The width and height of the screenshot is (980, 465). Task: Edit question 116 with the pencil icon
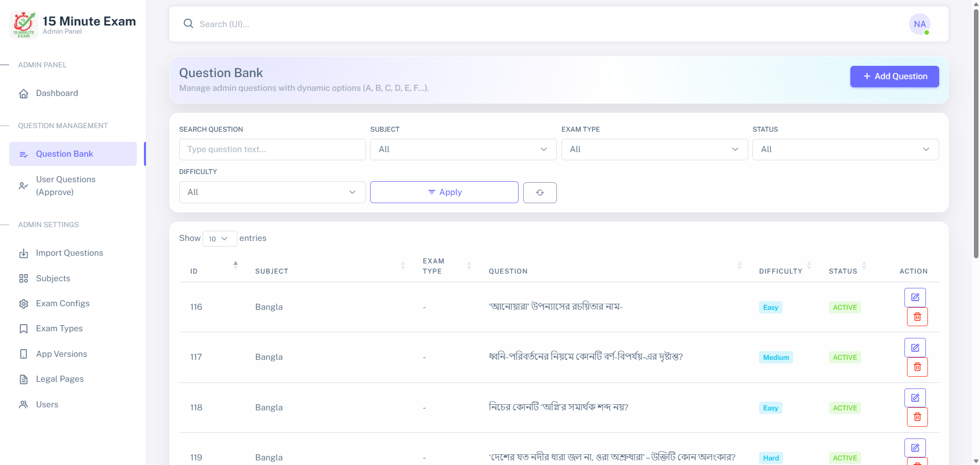coord(915,298)
